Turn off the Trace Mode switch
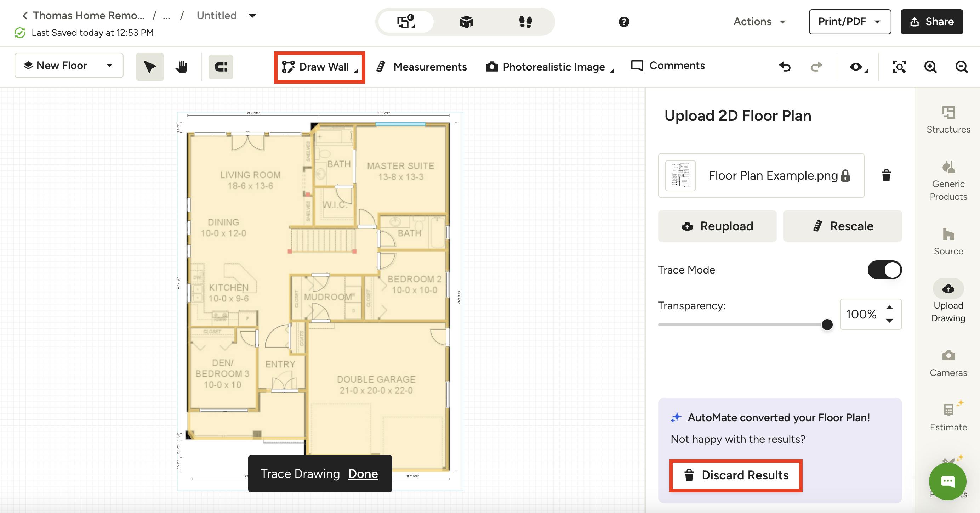980x513 pixels. [x=884, y=270]
